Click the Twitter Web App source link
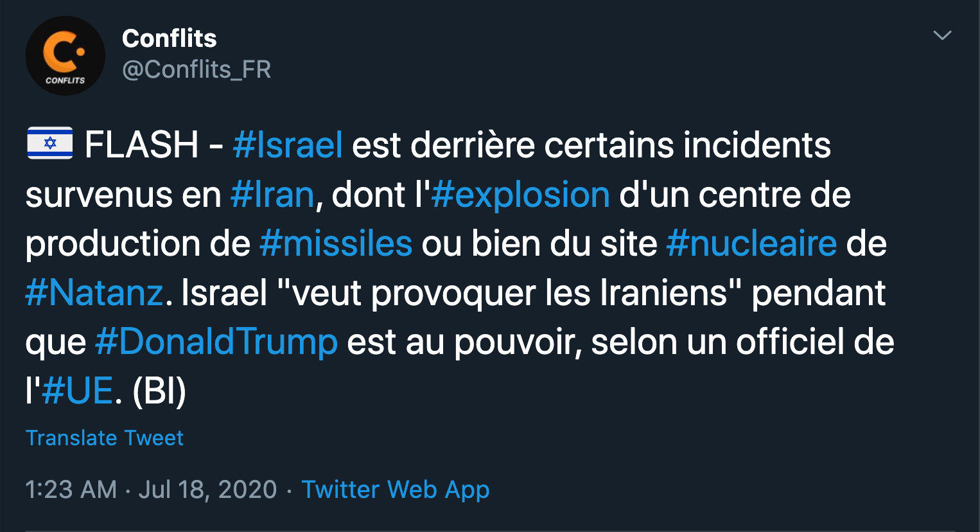This screenshot has width=980, height=532. click(396, 490)
